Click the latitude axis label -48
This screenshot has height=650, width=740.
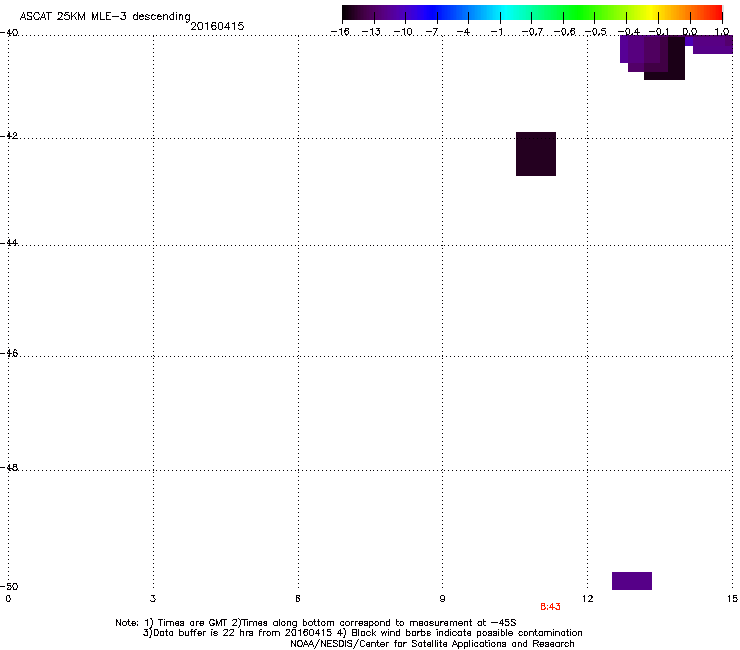9,468
